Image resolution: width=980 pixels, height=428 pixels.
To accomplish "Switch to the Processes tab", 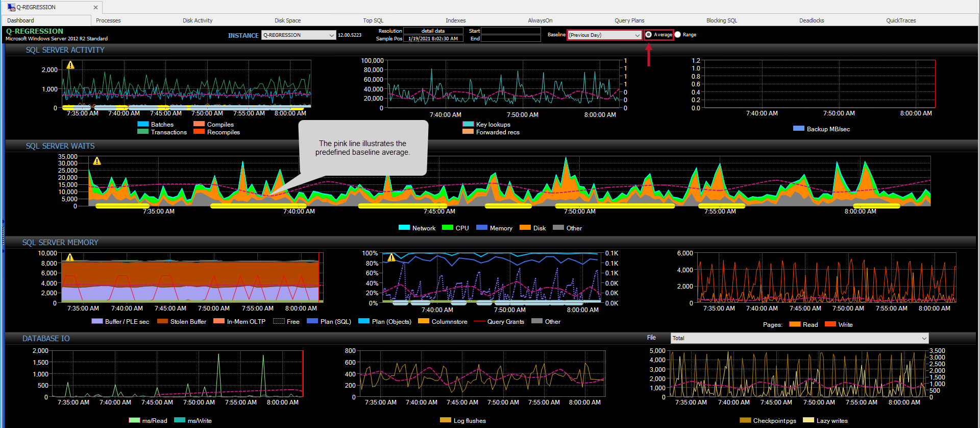I will 108,20.
